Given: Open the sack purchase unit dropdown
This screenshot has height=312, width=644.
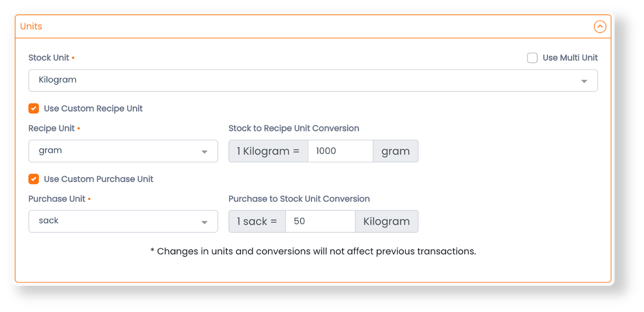Looking at the screenshot, I should pos(123,221).
